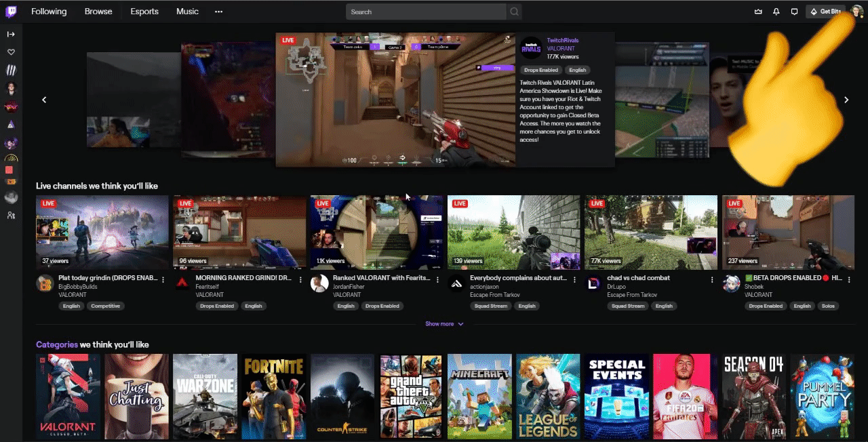Open Prime Loot crown icon
This screenshot has width=868, height=442.
coord(758,12)
